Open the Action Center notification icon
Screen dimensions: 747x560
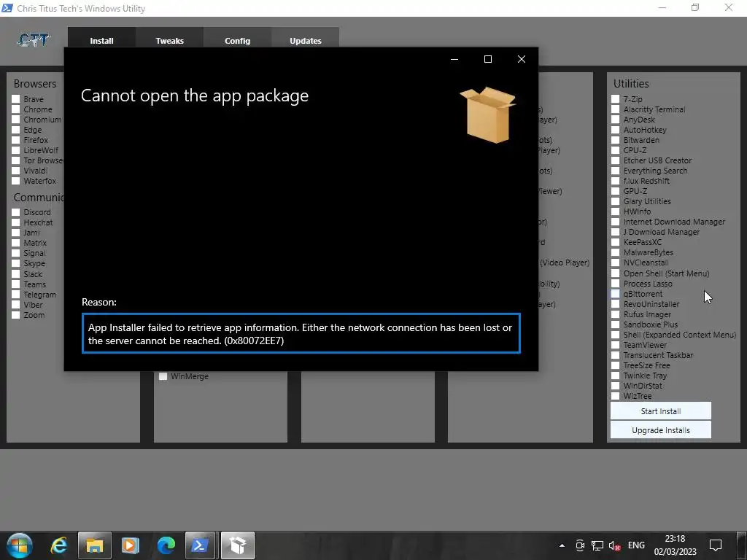pyautogui.click(x=715, y=545)
